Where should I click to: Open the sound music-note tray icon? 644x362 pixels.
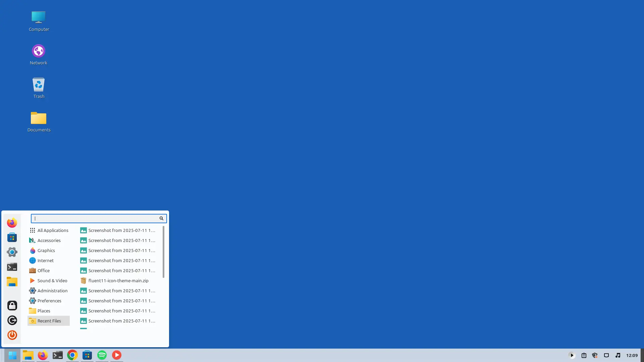point(618,356)
